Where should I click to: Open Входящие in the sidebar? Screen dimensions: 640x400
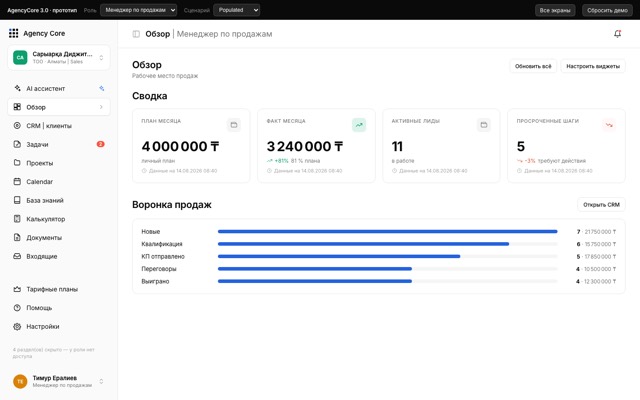click(59, 256)
